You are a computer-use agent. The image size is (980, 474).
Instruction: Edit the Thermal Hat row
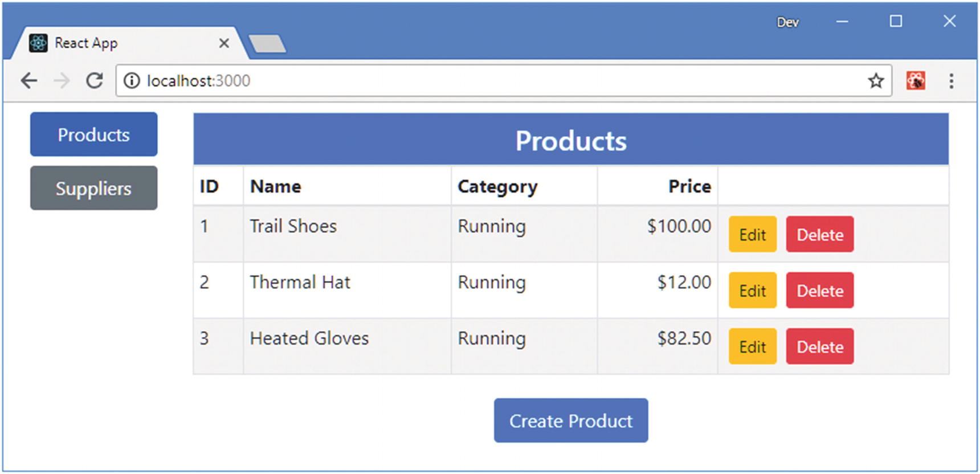click(x=752, y=291)
